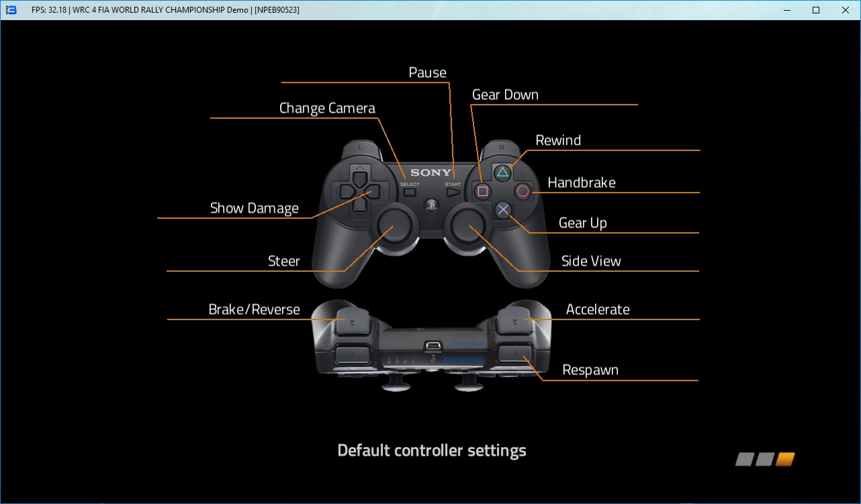Maximize the RPCS3 game window
861x504 pixels.
[816, 10]
